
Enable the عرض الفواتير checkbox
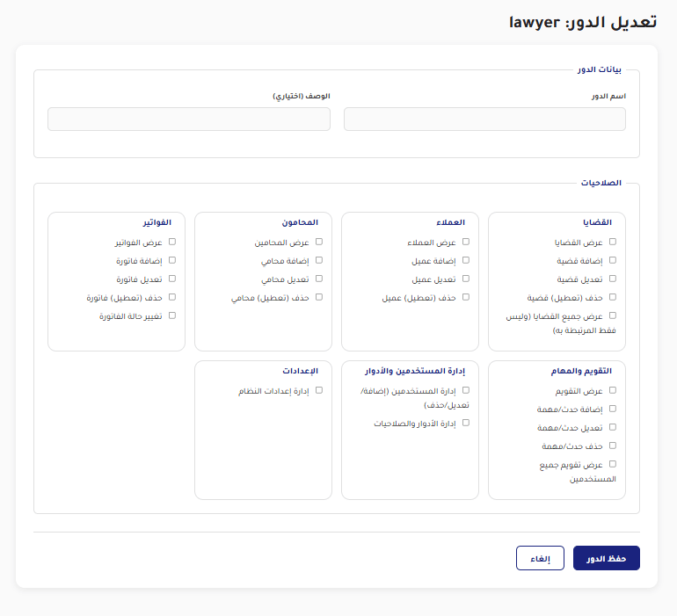172,242
